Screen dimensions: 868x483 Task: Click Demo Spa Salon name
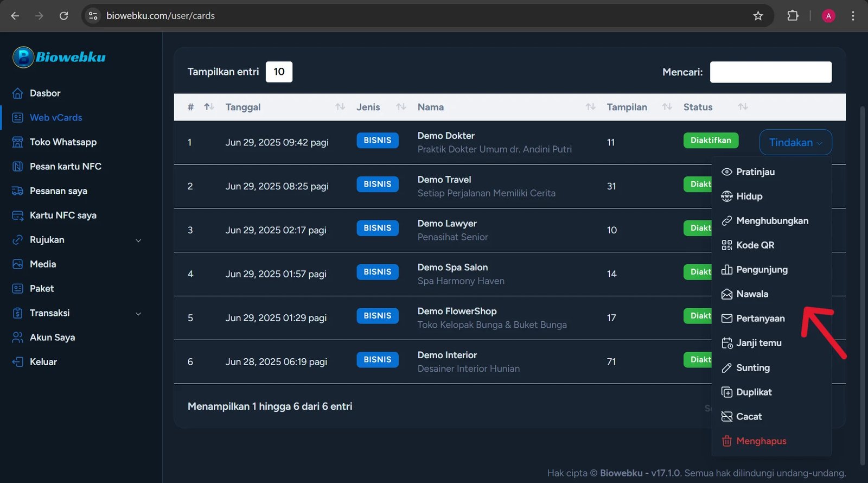pyautogui.click(x=452, y=268)
